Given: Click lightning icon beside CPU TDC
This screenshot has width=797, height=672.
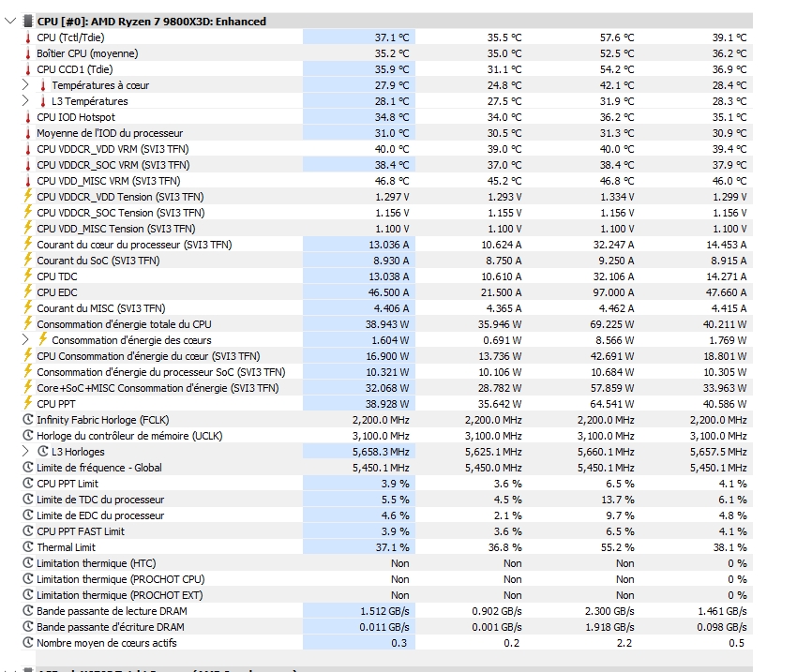Looking at the screenshot, I should (x=28, y=276).
